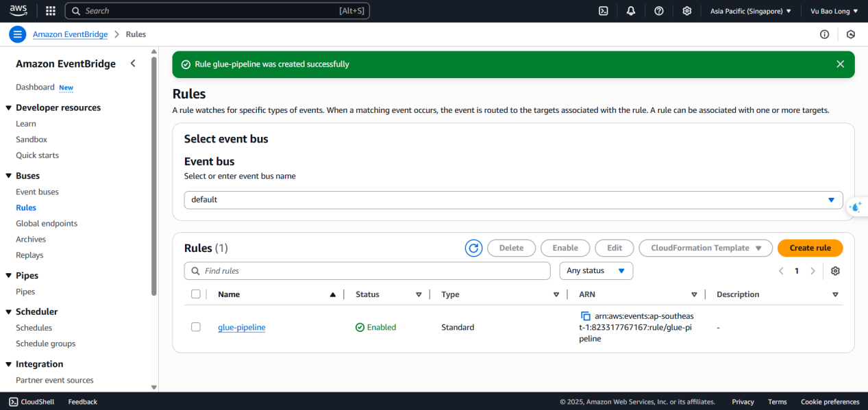The height and width of the screenshot is (410, 868).
Task: Open the settings gear in top bar
Action: (687, 11)
